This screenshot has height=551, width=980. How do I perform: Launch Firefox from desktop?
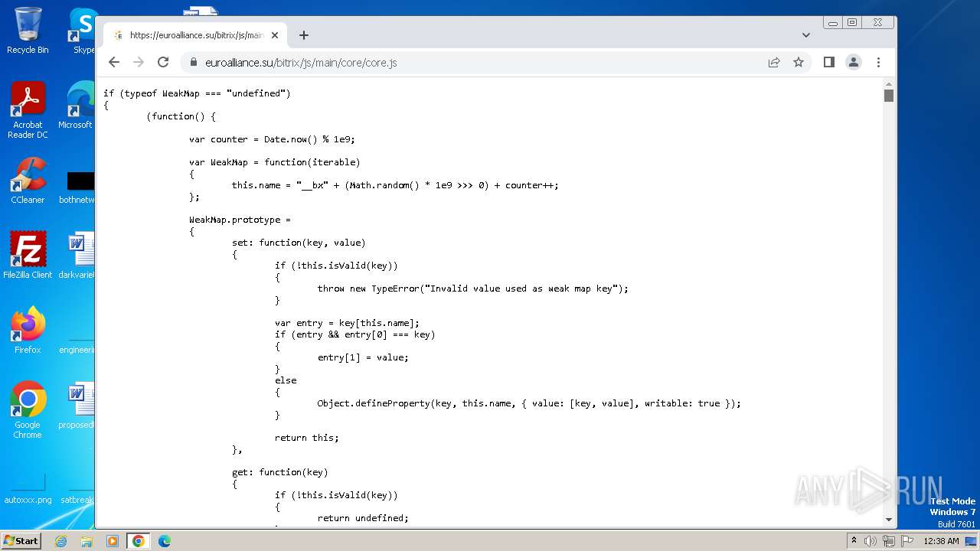[x=28, y=330]
